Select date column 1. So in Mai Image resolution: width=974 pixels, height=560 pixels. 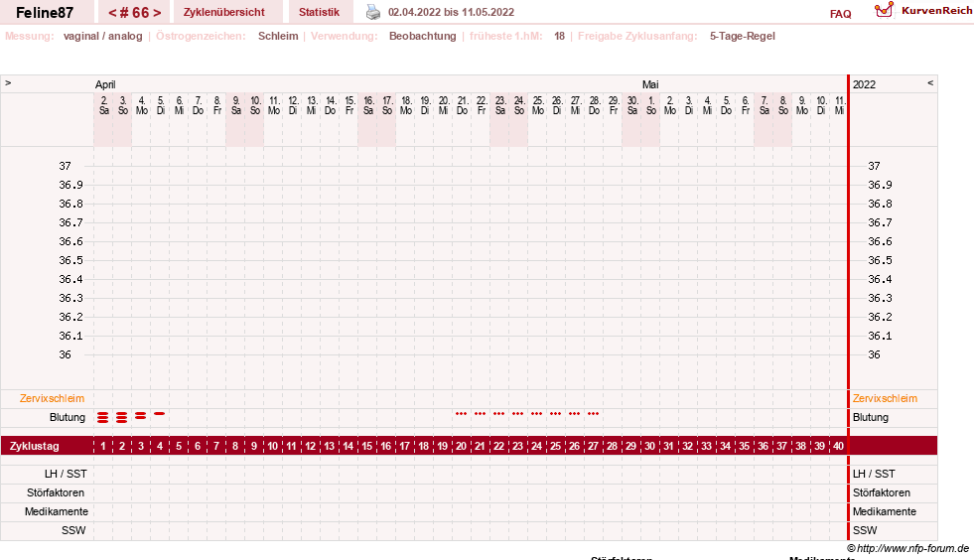coord(651,105)
